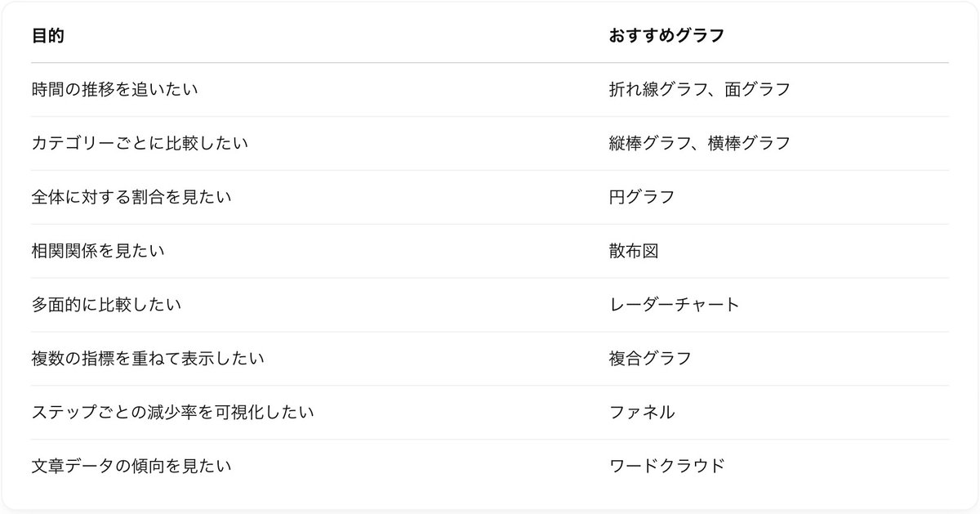Select the 文章データの傾向を見たい cell
This screenshot has height=514, width=980.
click(x=131, y=467)
